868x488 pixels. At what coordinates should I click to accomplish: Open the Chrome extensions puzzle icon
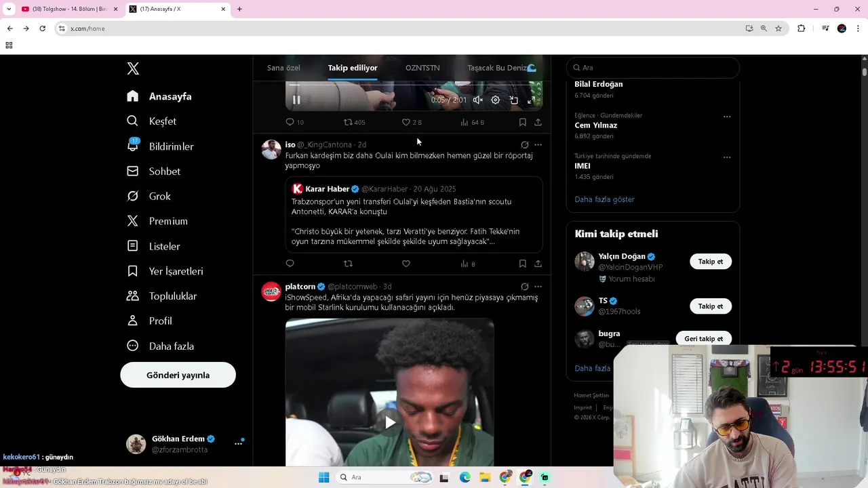pos(801,28)
